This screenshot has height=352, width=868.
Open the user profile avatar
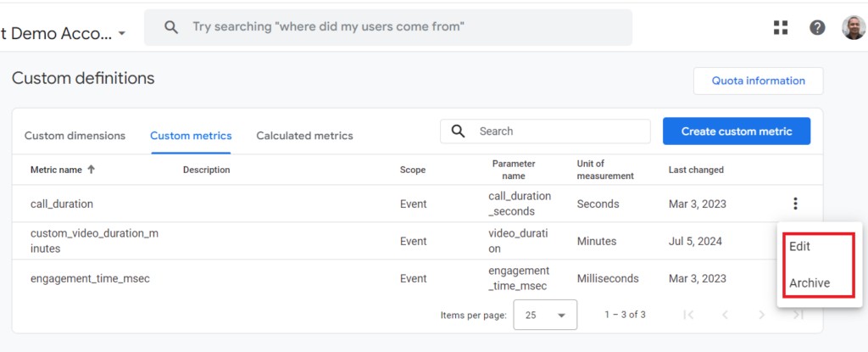coord(853,27)
